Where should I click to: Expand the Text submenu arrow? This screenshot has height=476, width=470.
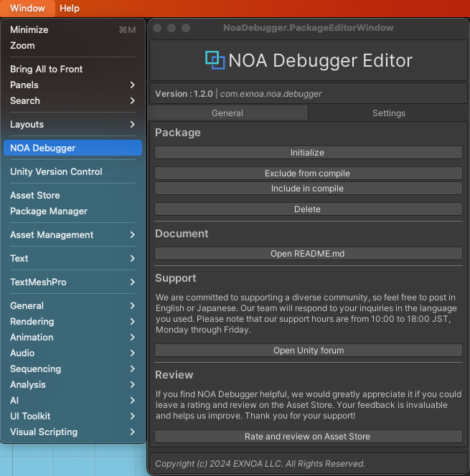click(x=132, y=259)
